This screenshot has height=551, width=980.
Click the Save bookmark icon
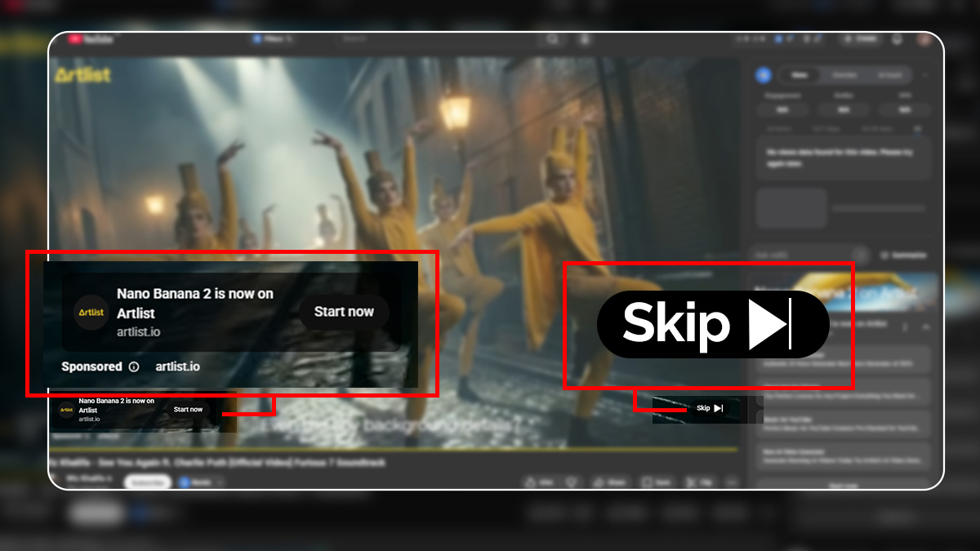click(x=648, y=481)
